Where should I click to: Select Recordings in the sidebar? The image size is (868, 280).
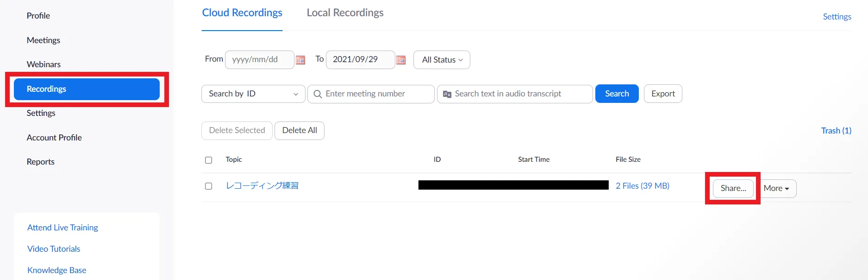(x=87, y=89)
